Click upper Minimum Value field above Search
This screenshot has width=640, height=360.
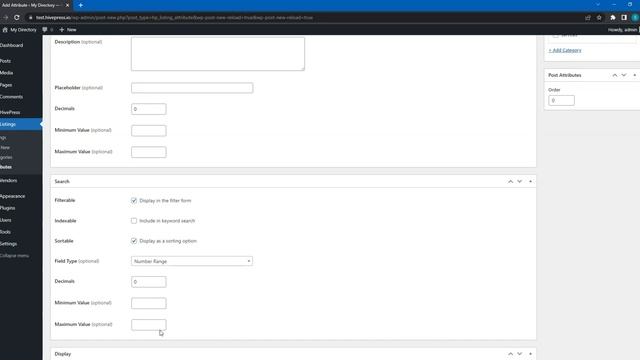(149, 131)
